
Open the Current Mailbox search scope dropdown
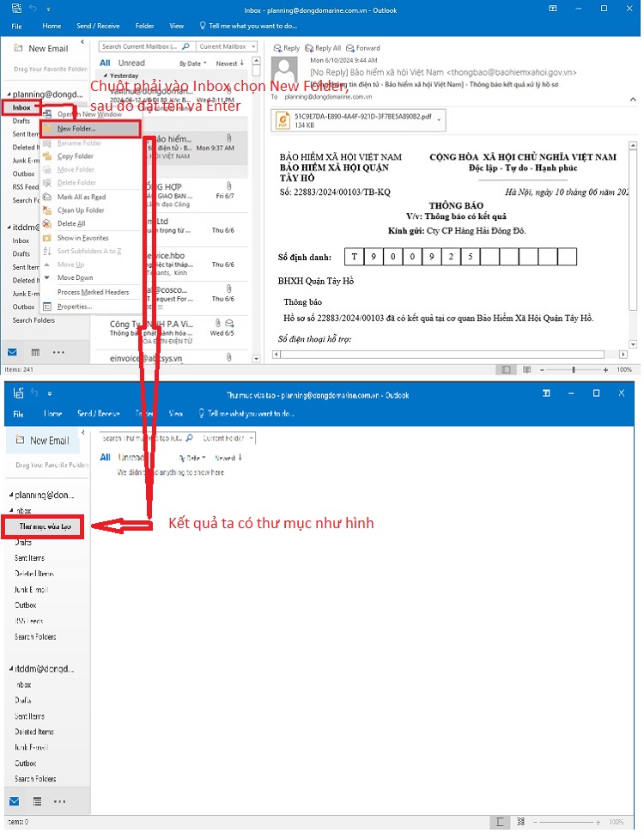[x=222, y=46]
